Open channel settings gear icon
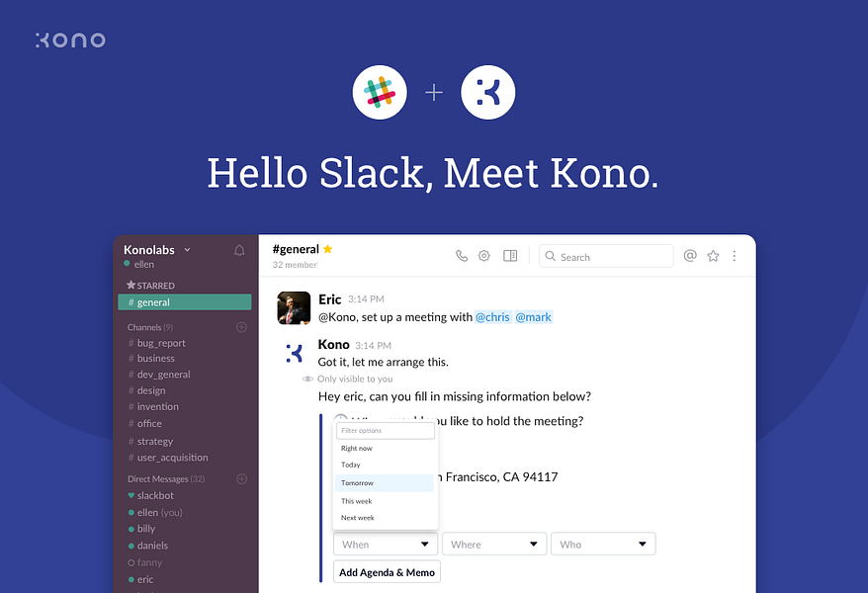This screenshot has height=593, width=868. point(484,256)
